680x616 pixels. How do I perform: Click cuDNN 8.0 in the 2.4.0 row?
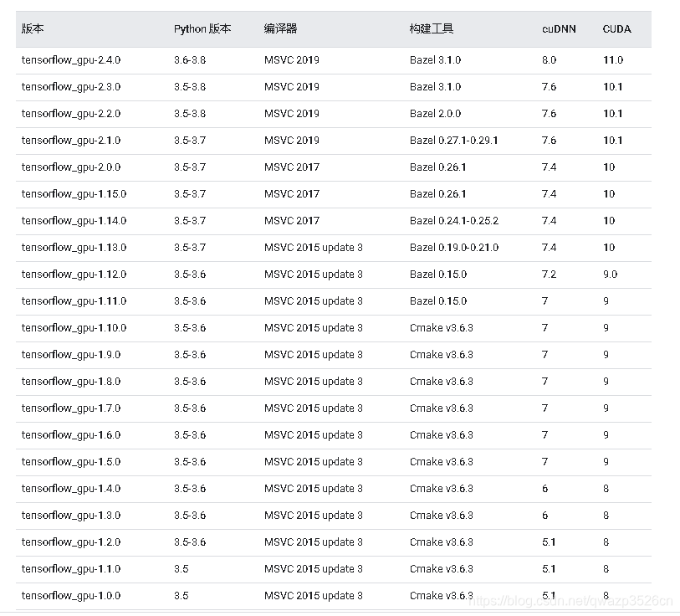click(x=549, y=60)
